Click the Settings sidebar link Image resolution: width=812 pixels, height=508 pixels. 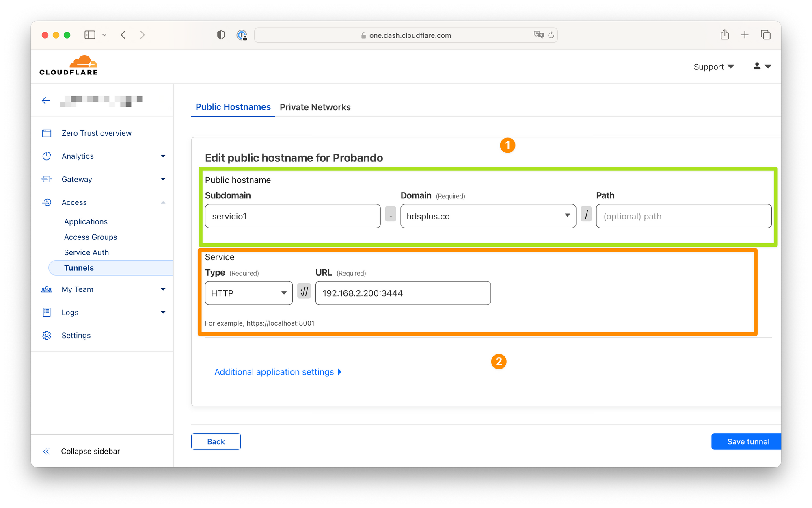(76, 335)
